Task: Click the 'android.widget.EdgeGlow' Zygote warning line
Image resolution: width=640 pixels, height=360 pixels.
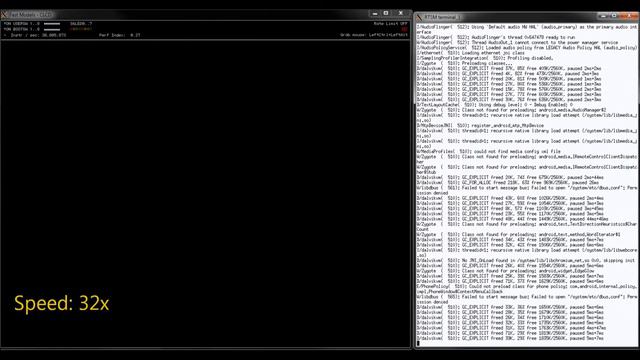Action: [506, 271]
